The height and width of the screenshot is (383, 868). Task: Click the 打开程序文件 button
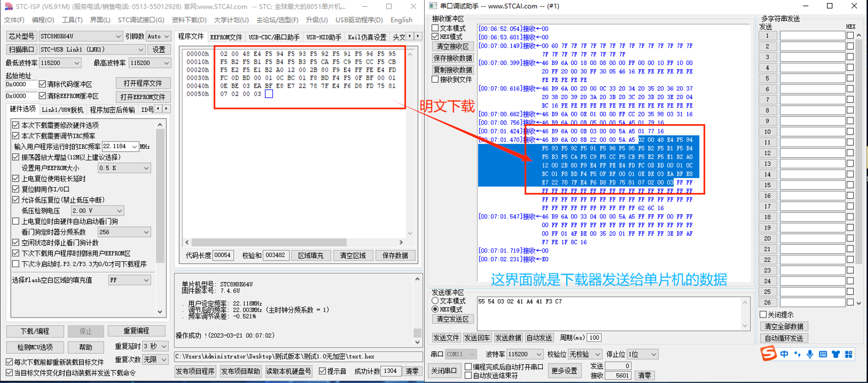point(143,84)
